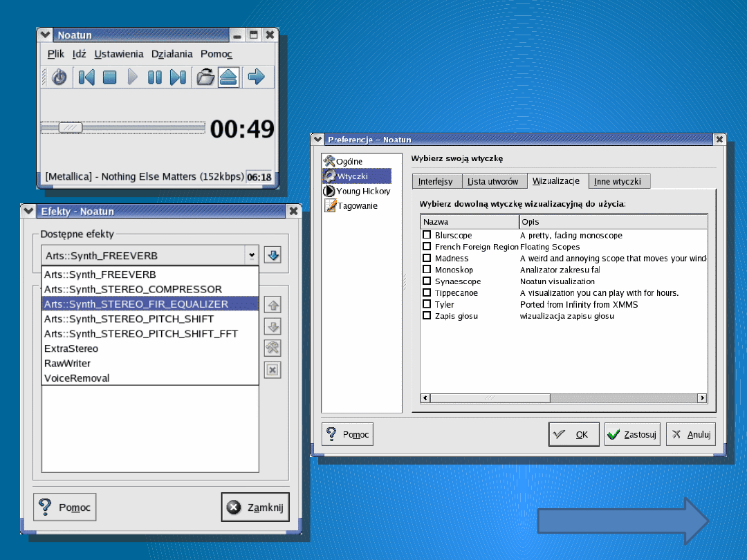The image size is (747, 560).
Task: Choose Arts::Synth_STEREO_PITCH_SHIFT from the list
Action: pyautogui.click(x=129, y=319)
